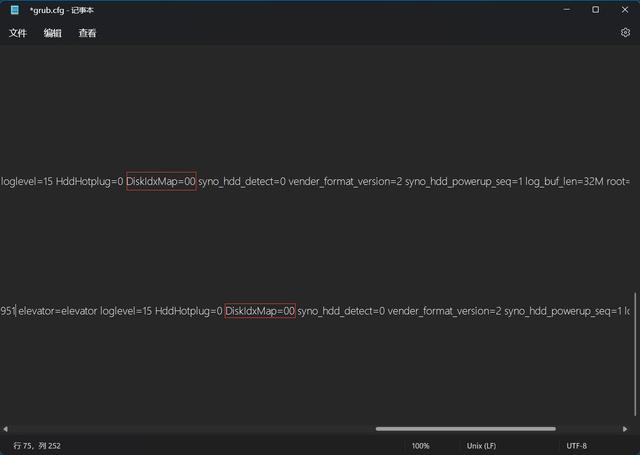Screen dimensions: 640x455
Task: Click the Notepad app icon in title bar
Action: [15, 10]
